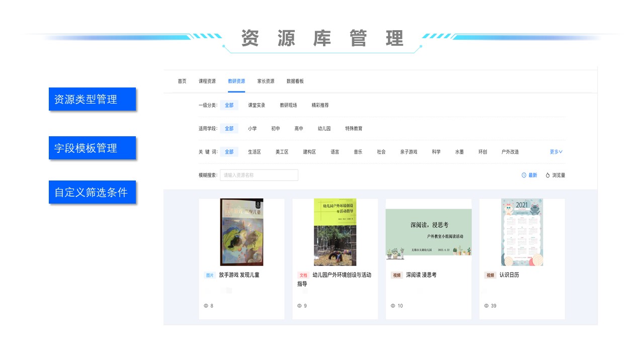Click 资源类型管理 button
Image resolution: width=644 pixels, height=362 pixels.
click(93, 99)
